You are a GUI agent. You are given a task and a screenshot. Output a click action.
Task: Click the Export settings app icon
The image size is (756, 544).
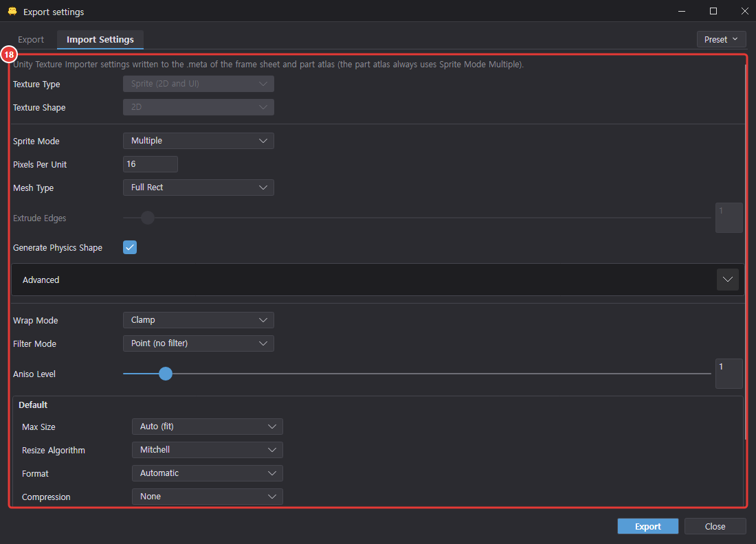[x=12, y=12]
